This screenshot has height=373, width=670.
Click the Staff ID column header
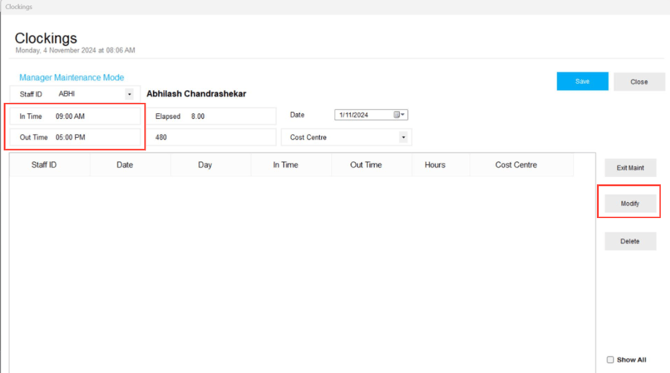(x=50, y=165)
